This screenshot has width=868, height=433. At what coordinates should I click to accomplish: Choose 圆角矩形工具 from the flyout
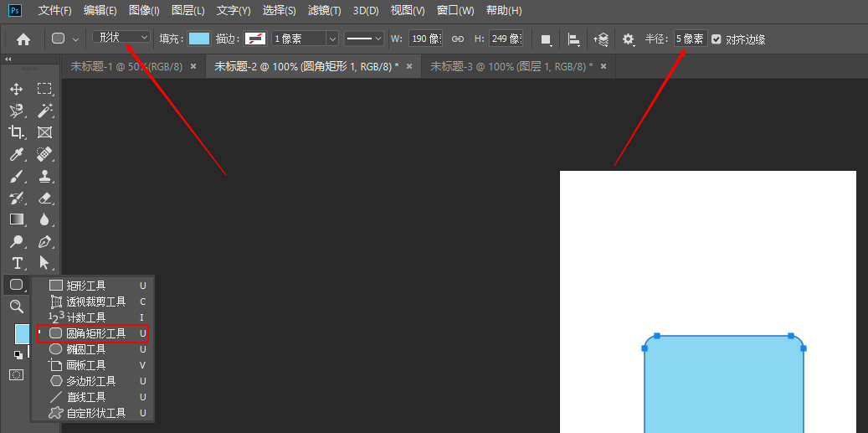pos(92,333)
